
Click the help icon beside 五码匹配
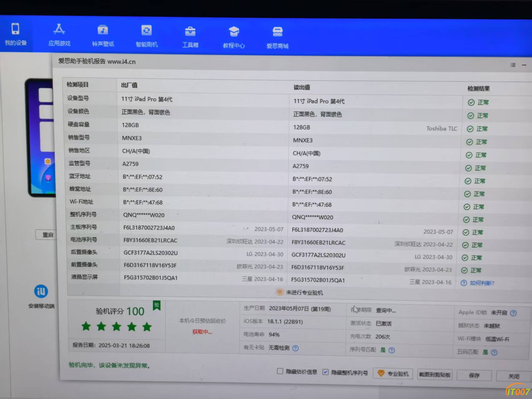494,352
